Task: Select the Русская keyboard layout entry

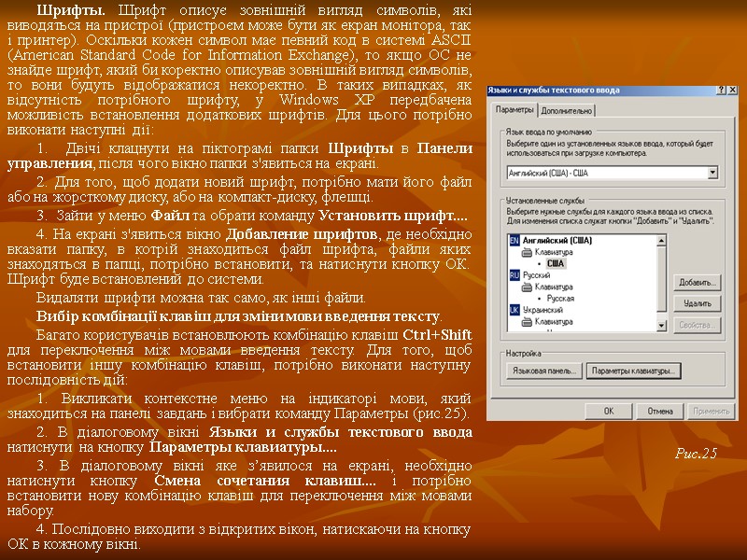Action: tap(560, 299)
